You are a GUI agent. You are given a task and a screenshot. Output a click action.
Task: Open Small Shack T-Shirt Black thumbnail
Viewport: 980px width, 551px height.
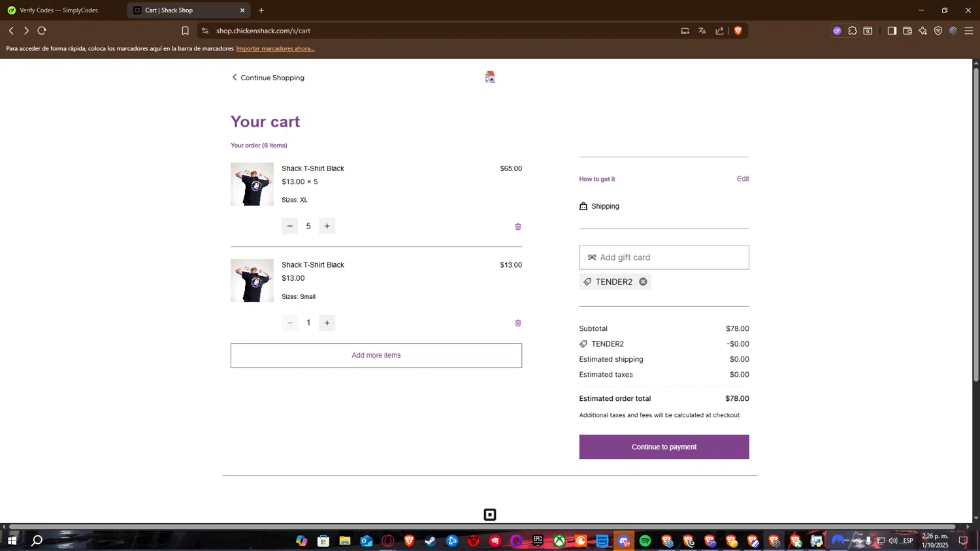(x=252, y=281)
